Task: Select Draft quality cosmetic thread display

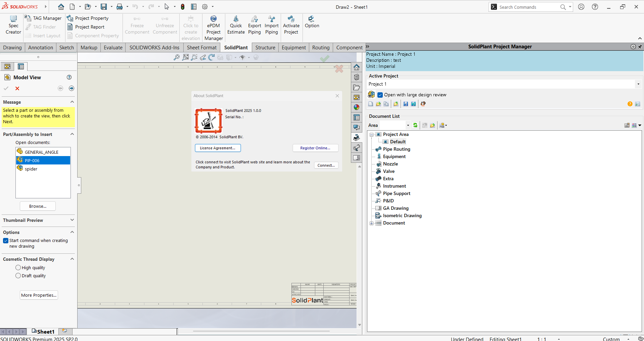Action: point(18,276)
